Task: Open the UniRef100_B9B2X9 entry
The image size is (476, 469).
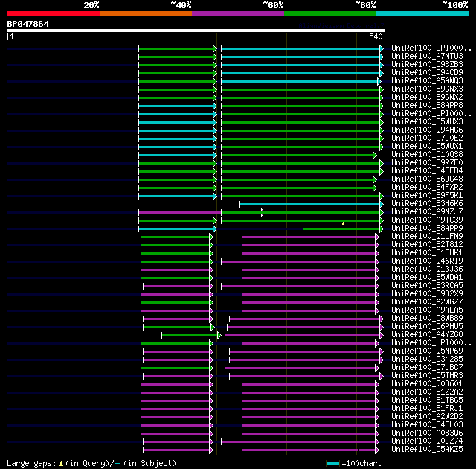Action: click(x=427, y=294)
